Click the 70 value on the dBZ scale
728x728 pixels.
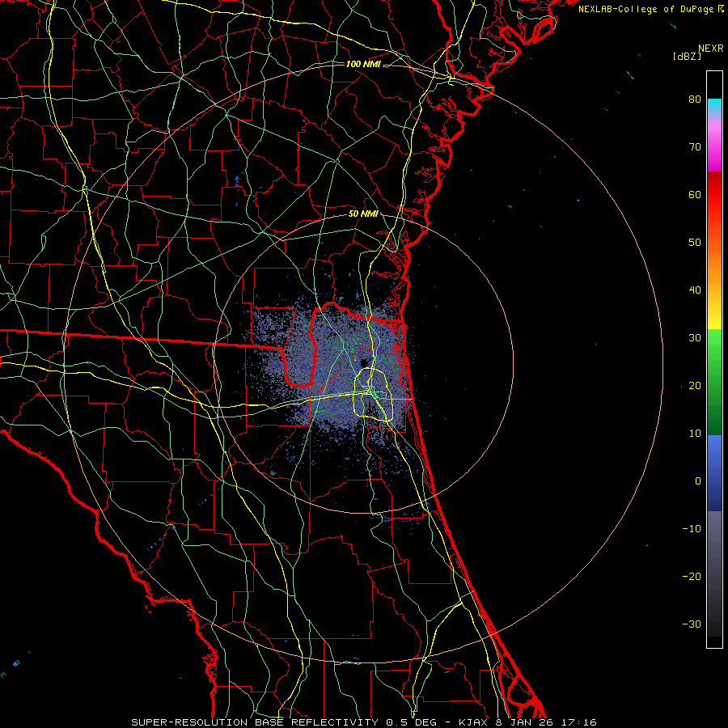pyautogui.click(x=695, y=147)
